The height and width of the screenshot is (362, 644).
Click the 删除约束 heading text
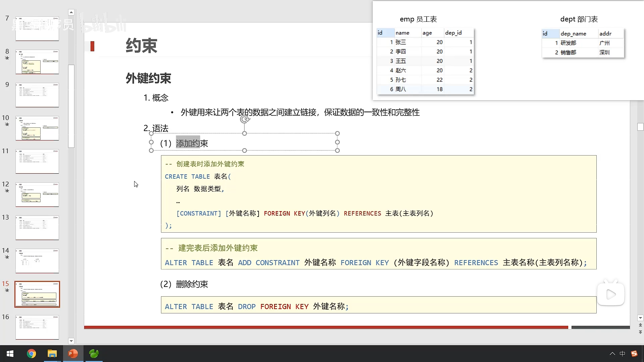coord(192,284)
